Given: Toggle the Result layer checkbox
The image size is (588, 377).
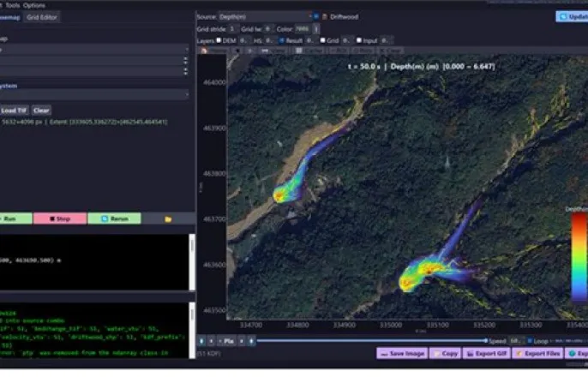Looking at the screenshot, I should [x=282, y=40].
